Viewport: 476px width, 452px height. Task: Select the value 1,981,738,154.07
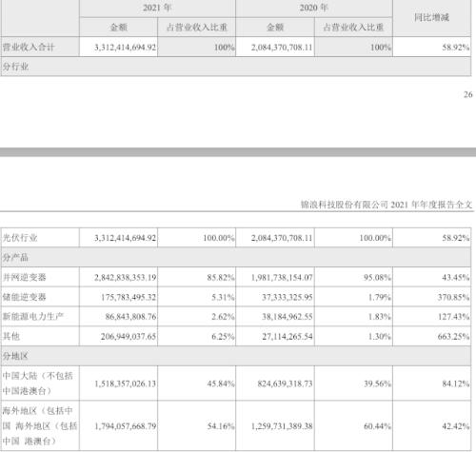click(282, 278)
